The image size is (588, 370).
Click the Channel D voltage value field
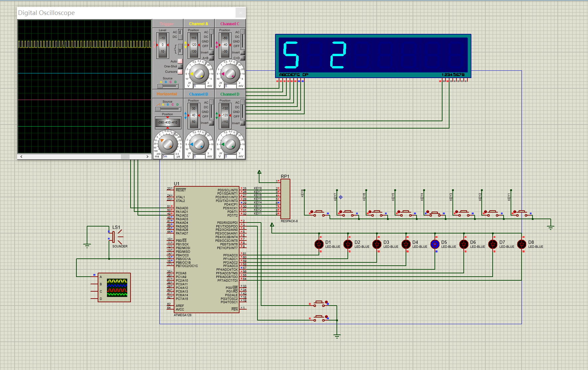[x=230, y=156]
